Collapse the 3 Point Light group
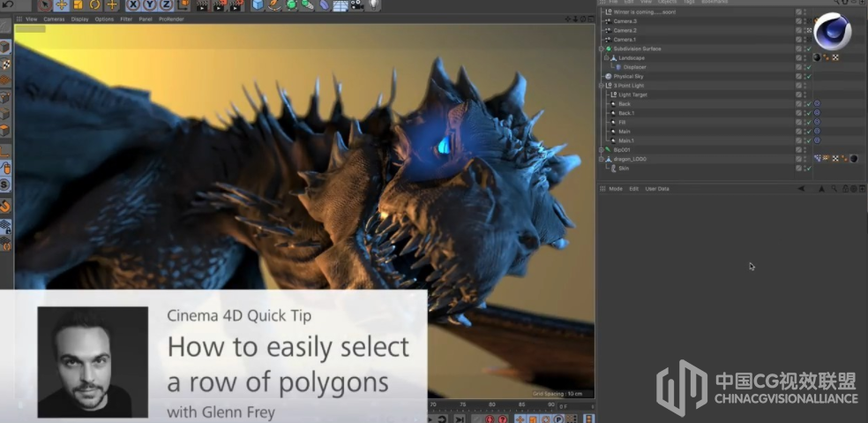This screenshot has width=868, height=423. (x=602, y=86)
